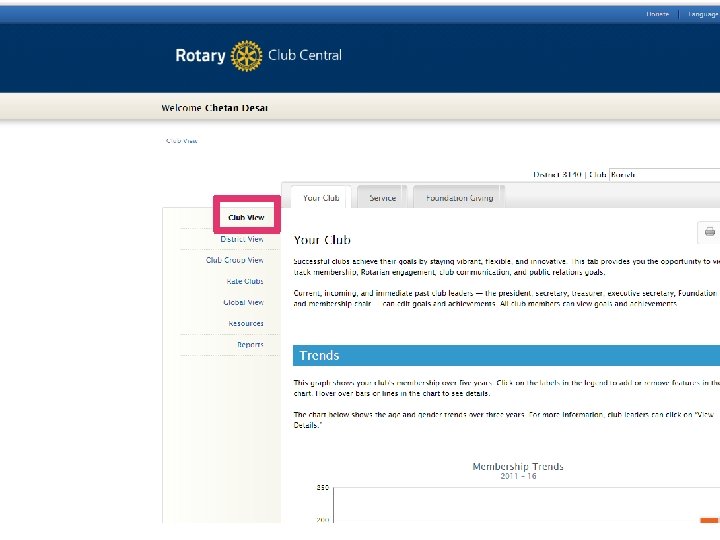The image size is (720, 540).
Task: Click the Welcome Chetan Desai text
Action: point(214,108)
